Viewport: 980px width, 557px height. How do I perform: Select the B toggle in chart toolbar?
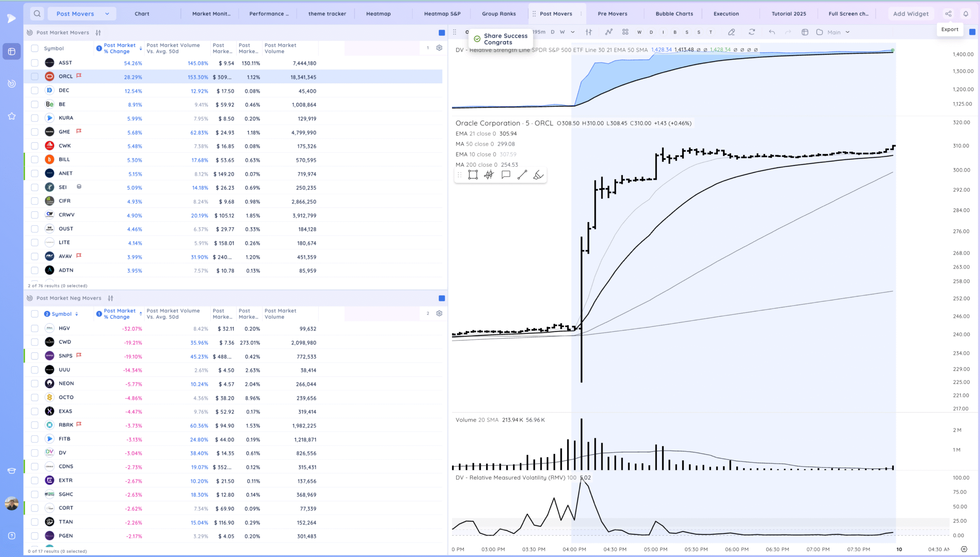click(x=675, y=32)
